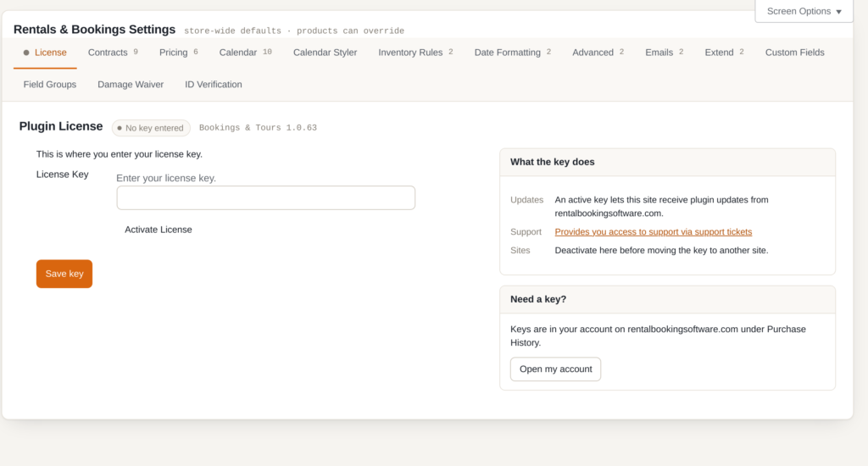868x466 pixels.
Task: Click the Purchase History description text
Action: pyautogui.click(x=658, y=336)
